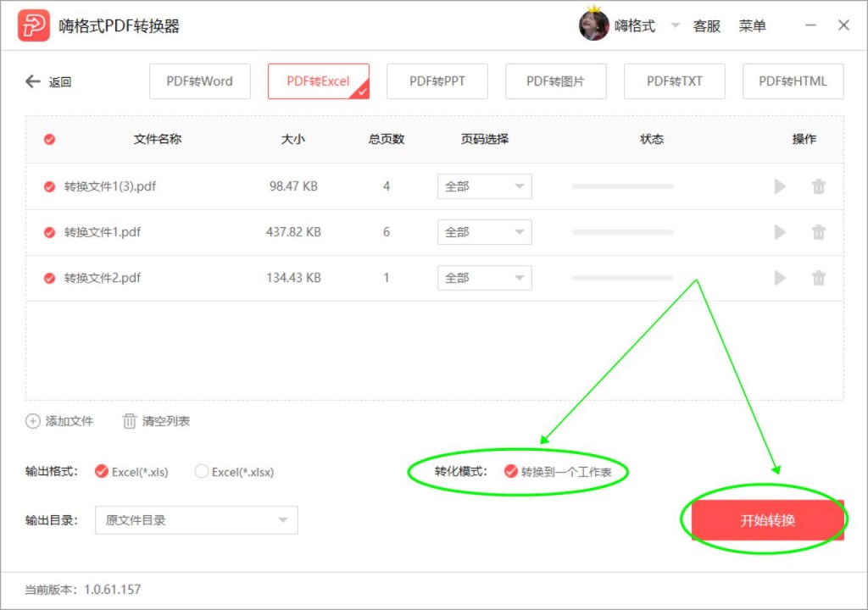Screen dimensions: 868x610
Task: Click 添加文件 text
Action: [70, 421]
